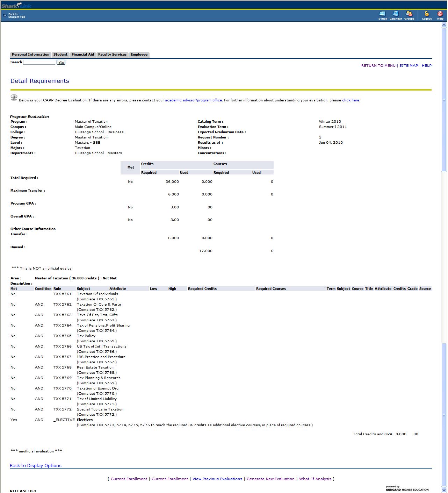Viewport: 448px width, 493px height.
Task: Click 'Huizenga School - Business' college value
Action: coord(99,132)
